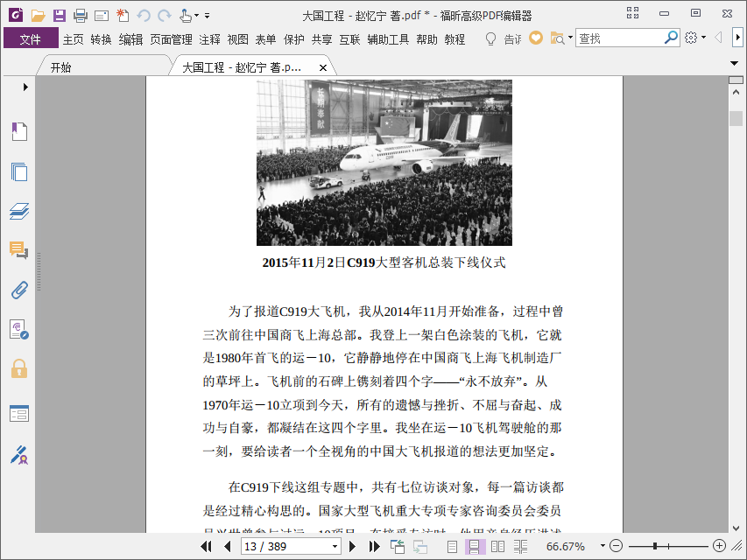
Task: Toggle the ribbon display mode icon
Action: tap(632, 13)
